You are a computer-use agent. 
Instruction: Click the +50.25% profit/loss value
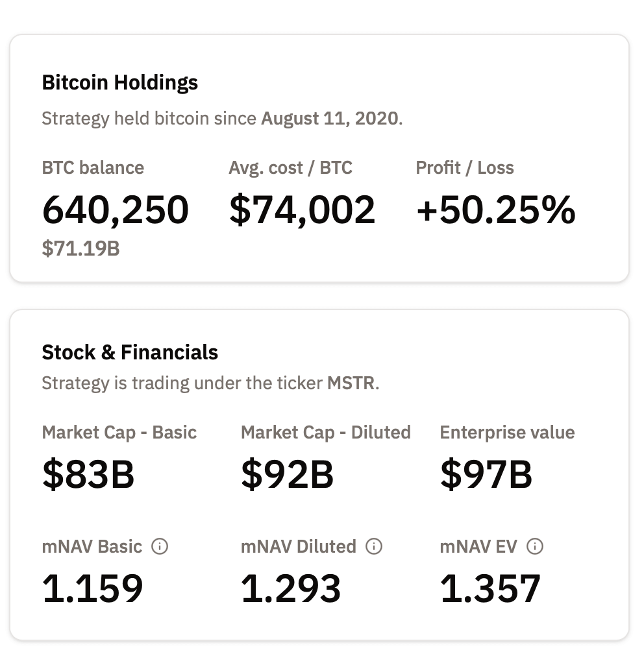coord(495,210)
